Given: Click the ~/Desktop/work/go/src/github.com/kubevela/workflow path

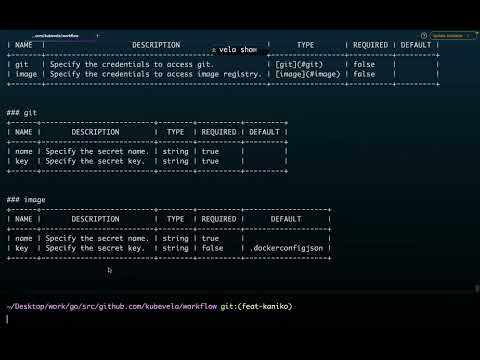Looking at the screenshot, I should tap(112, 306).
